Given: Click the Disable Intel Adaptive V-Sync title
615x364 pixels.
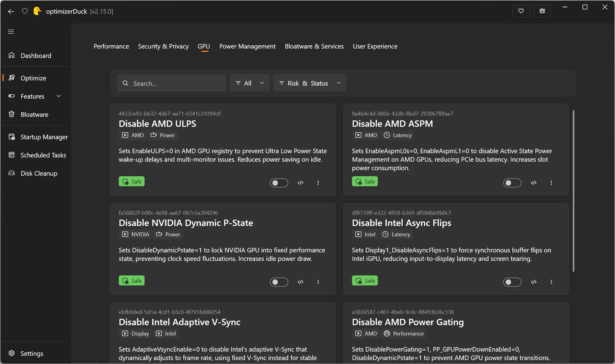Looking at the screenshot, I should [179, 322].
